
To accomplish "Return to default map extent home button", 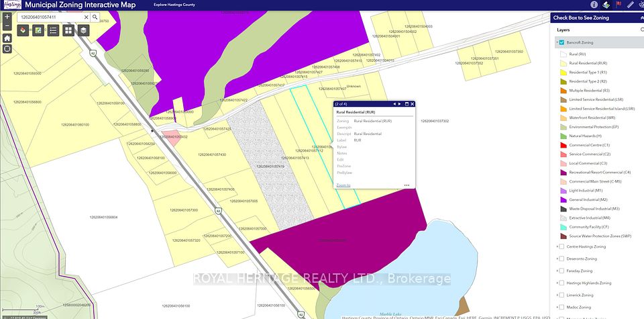I will click(7, 38).
